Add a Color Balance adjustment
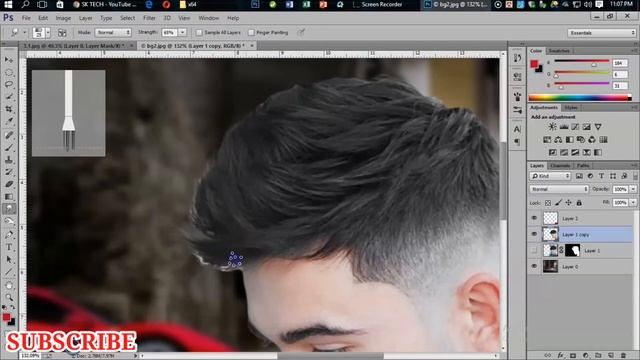Screen dimensions: 640x360 pyautogui.click(x=558, y=140)
